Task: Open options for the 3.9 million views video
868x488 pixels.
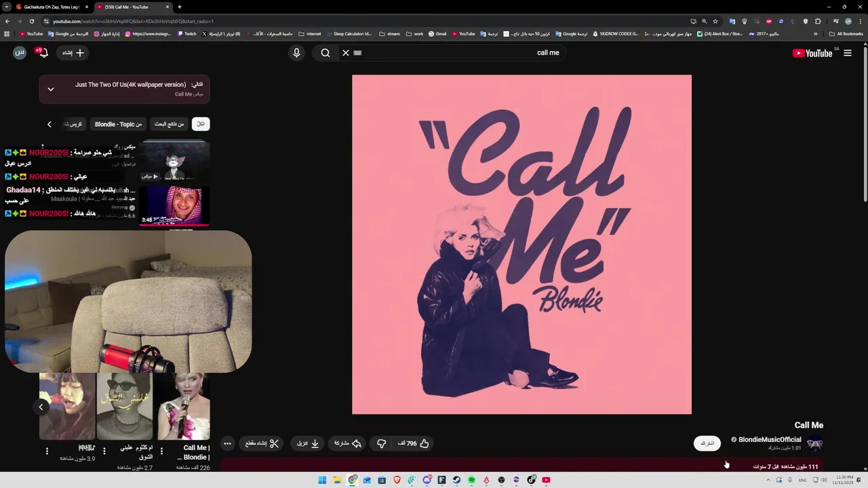Action: click(x=47, y=451)
